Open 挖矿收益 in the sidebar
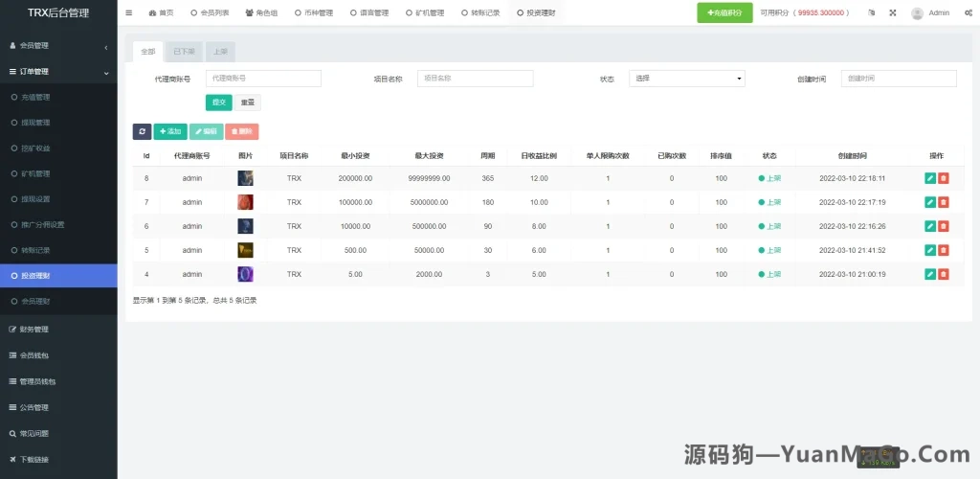This screenshot has height=479, width=980. pos(58,148)
